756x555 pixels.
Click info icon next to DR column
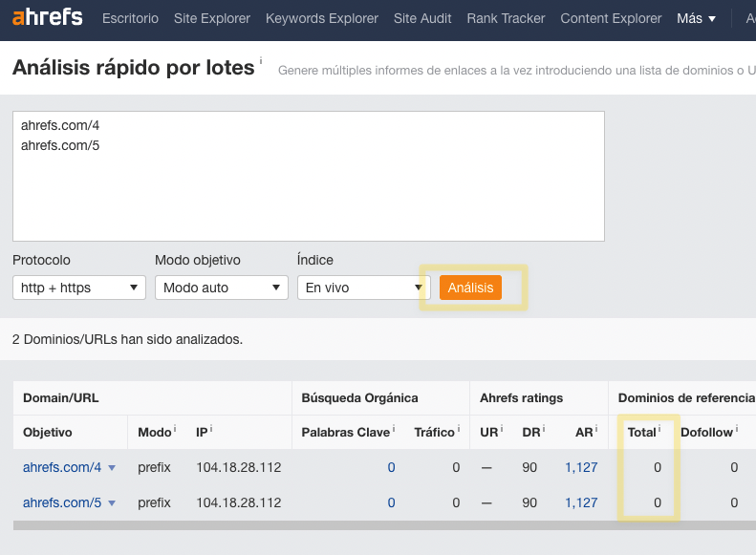coord(541,429)
